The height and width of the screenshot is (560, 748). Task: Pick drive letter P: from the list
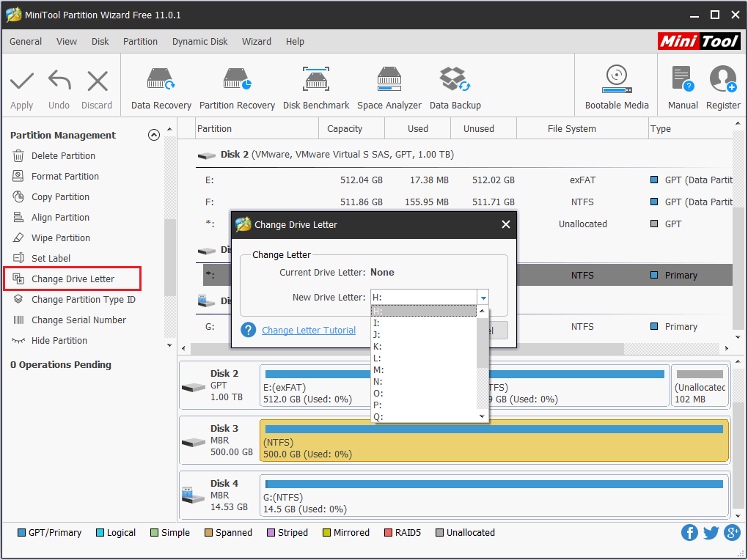click(424, 405)
